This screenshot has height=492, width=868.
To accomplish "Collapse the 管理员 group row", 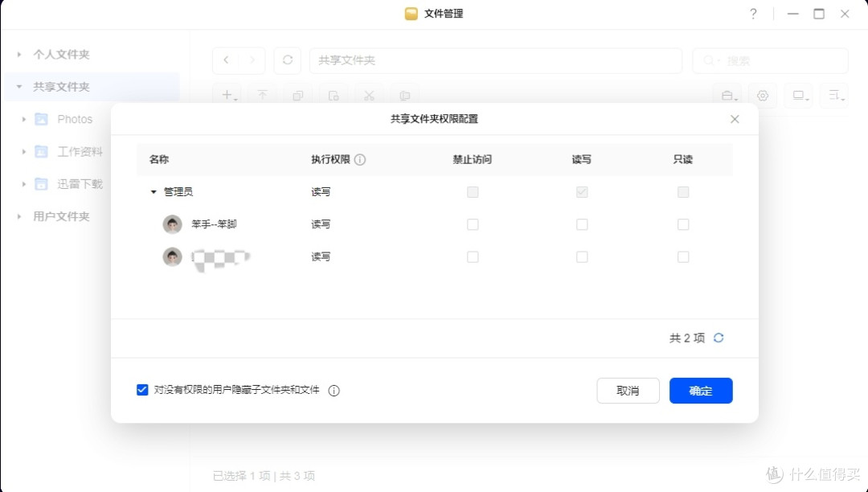I will (x=154, y=192).
